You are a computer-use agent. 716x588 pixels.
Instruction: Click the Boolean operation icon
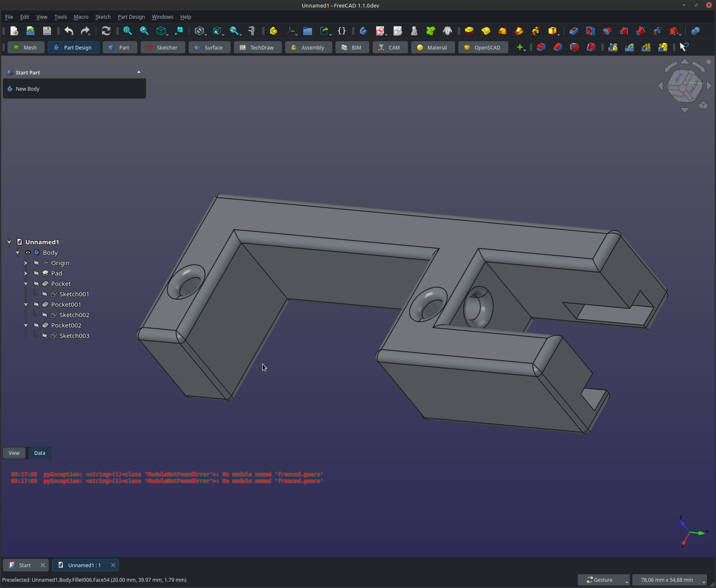[x=695, y=31]
